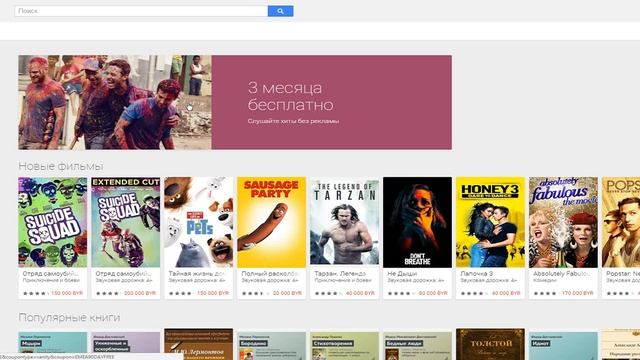Click the 170 000 BYR price button
Image resolution: width=640 pixels, height=360 pixels.
pos(578,293)
